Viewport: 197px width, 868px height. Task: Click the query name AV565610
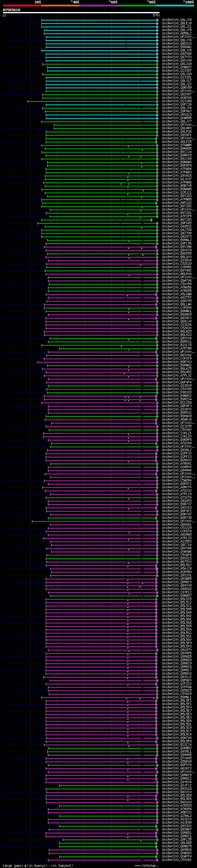pos(11,10)
